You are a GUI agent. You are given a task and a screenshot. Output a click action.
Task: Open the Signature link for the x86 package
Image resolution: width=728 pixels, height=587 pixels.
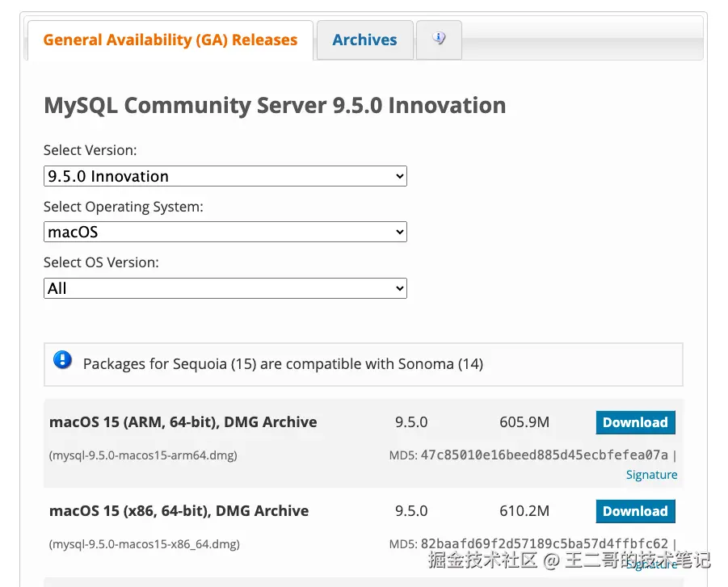pos(651,564)
